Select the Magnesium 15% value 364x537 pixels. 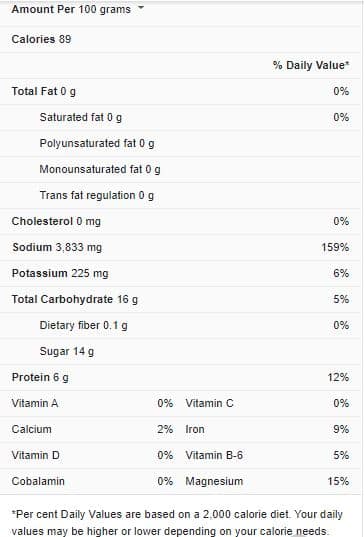click(338, 481)
